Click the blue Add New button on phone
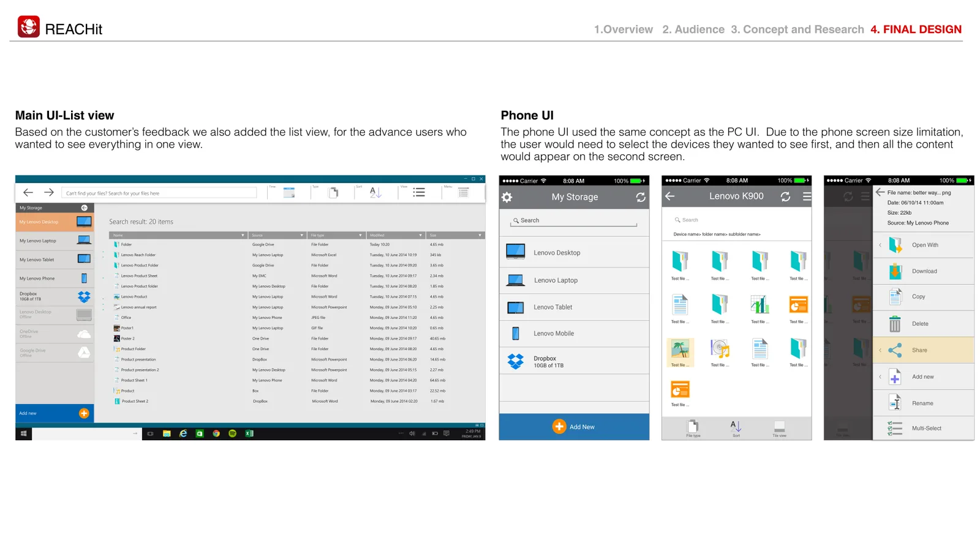The image size is (980, 551). (574, 427)
